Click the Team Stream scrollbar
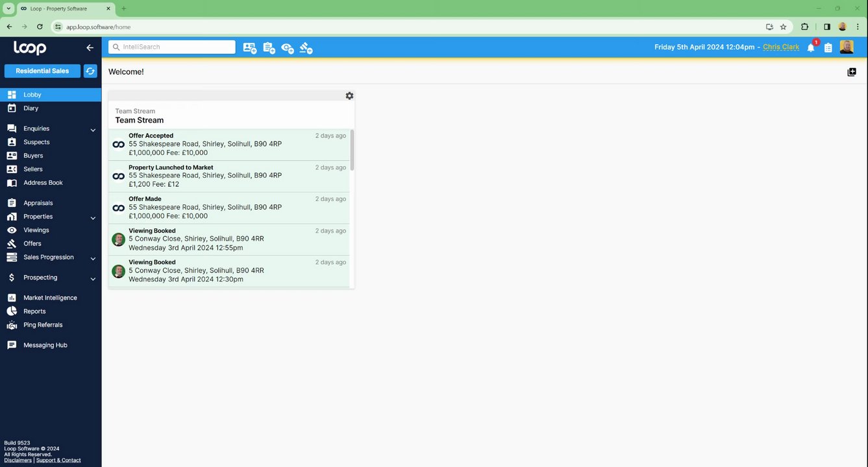Image resolution: width=868 pixels, height=467 pixels. tap(352, 150)
